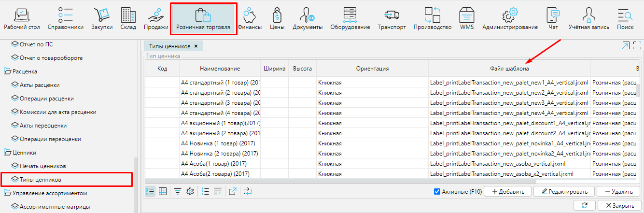Click the refresh button next to Закрыть
The image size is (644, 213).
(x=585, y=205)
